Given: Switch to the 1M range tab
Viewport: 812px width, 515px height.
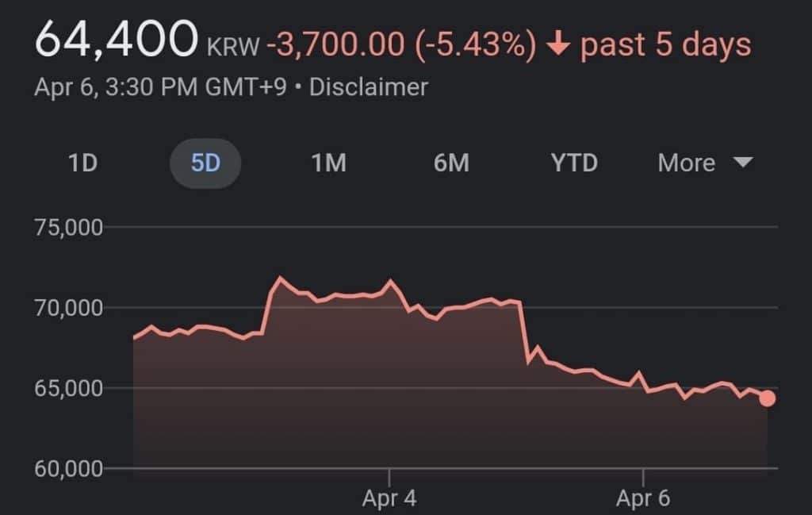Looking at the screenshot, I should (328, 163).
